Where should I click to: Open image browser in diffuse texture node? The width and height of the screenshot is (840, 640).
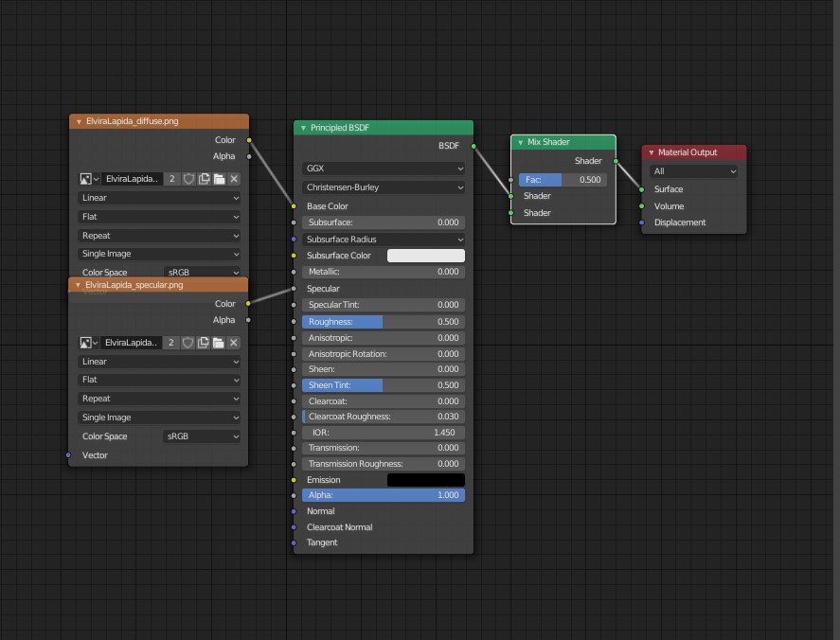pyautogui.click(x=89, y=179)
